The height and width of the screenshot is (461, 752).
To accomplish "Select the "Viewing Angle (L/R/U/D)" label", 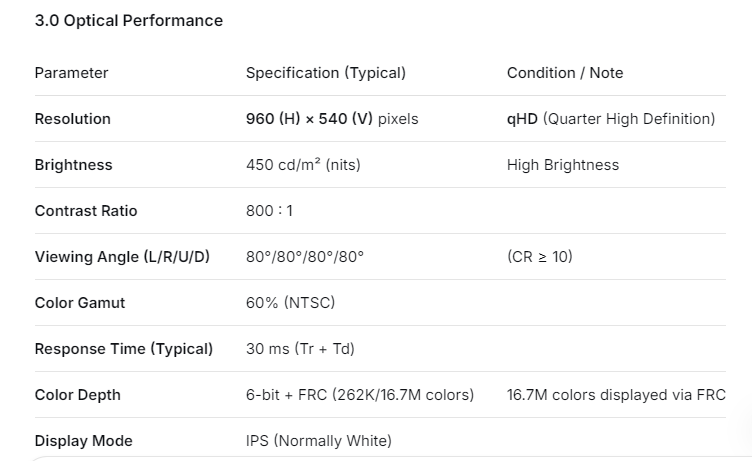I will pyautogui.click(x=122, y=257).
